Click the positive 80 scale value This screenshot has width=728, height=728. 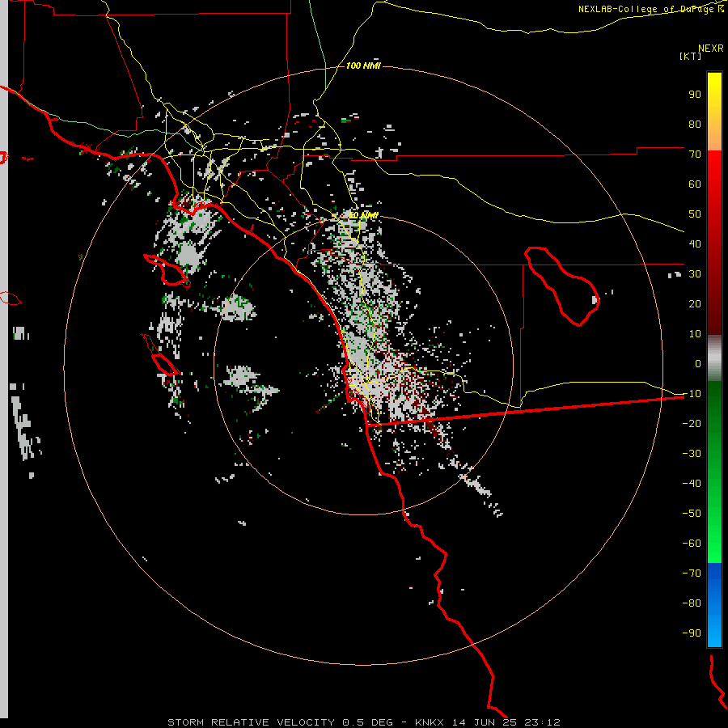pyautogui.click(x=695, y=124)
